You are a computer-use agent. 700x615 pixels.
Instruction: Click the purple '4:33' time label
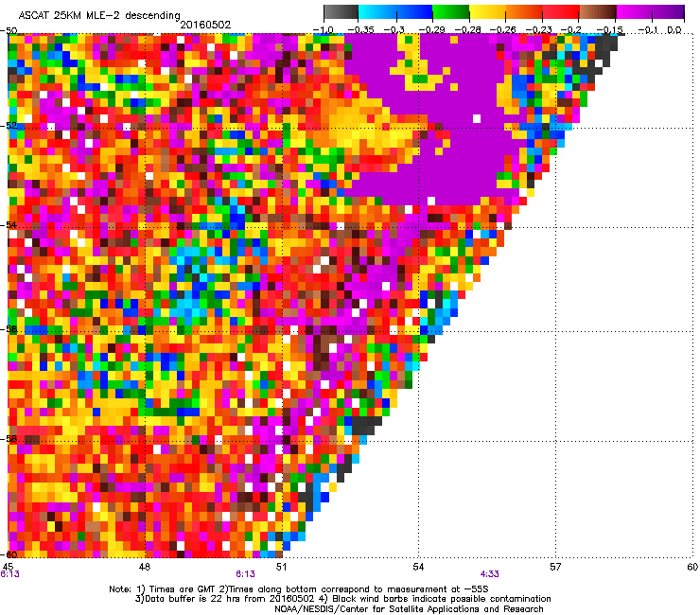click(x=489, y=574)
